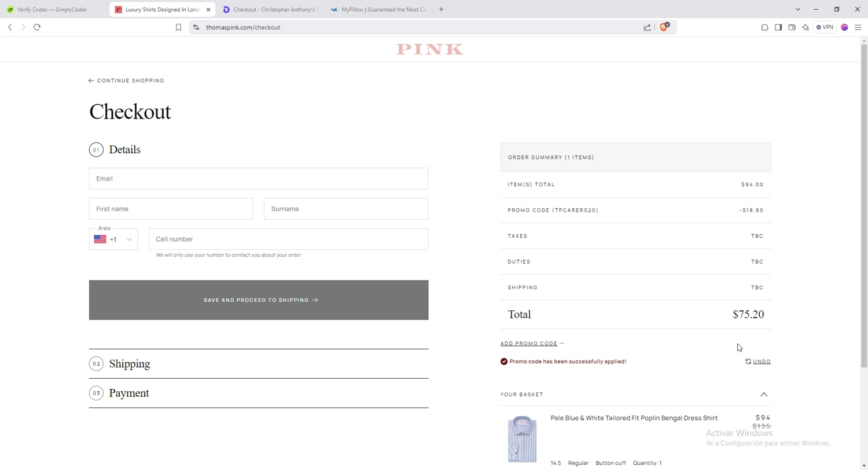Viewport: 868px width, 470px height.
Task: Click the Total amount $75.20
Action: tap(748, 314)
